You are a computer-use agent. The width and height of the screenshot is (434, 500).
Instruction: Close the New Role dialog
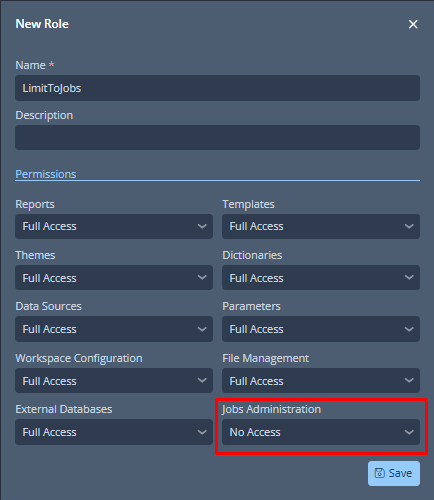coord(413,24)
